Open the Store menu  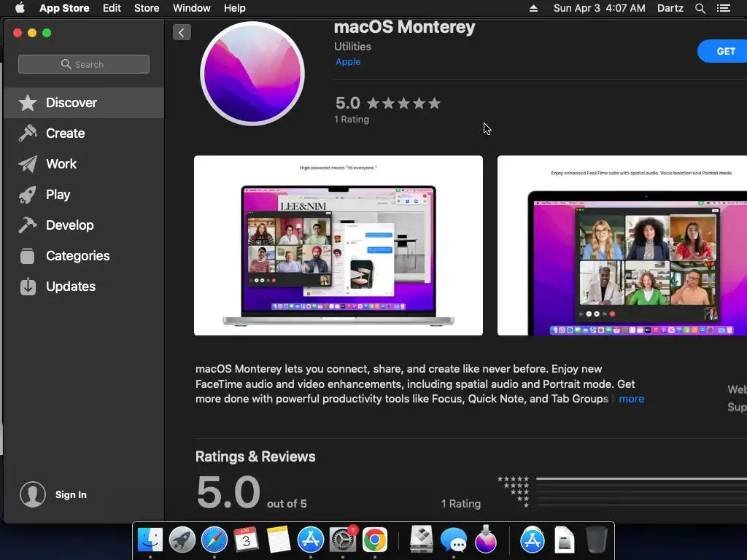(147, 8)
